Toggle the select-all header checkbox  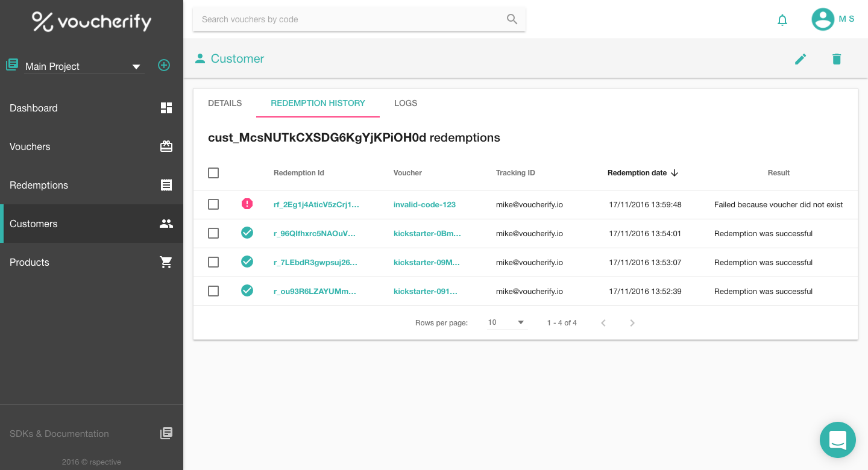(x=213, y=173)
